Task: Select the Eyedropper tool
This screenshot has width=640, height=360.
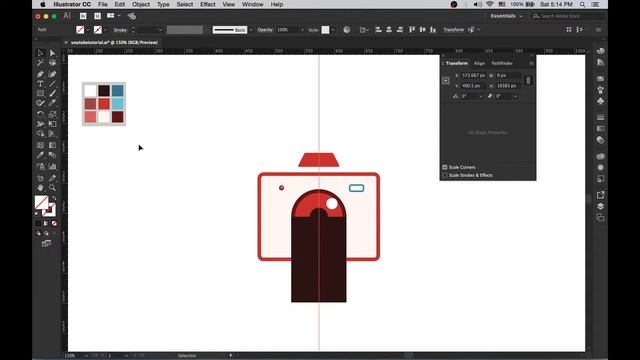Action: pos(40,155)
